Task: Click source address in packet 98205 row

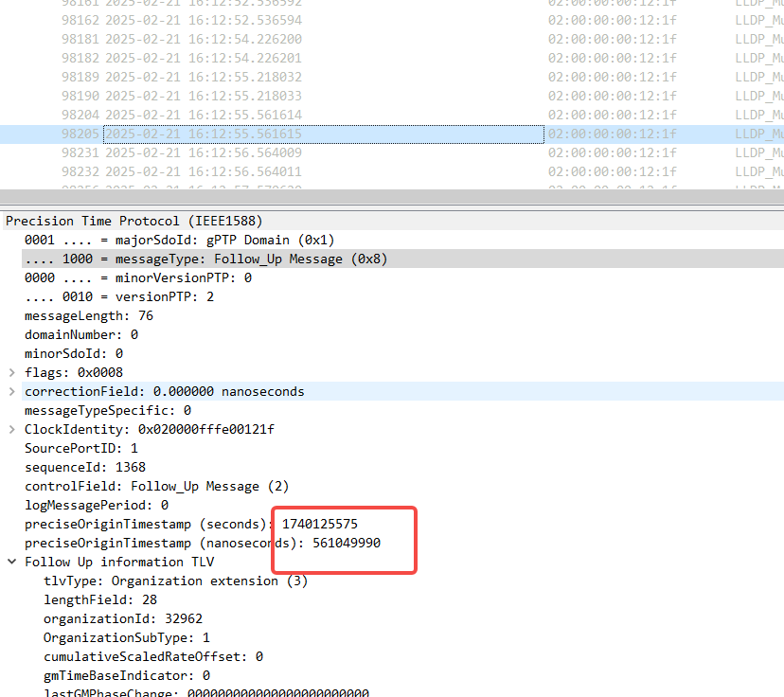Action: 612,134
